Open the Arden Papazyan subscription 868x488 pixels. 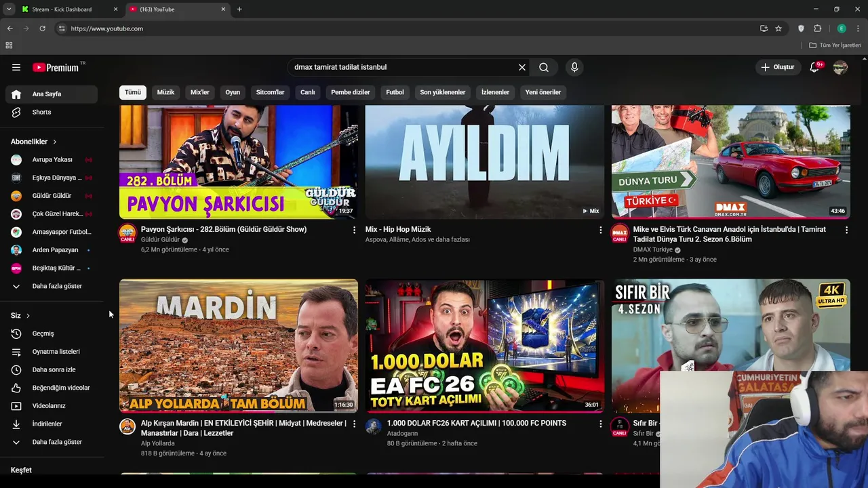(x=52, y=250)
